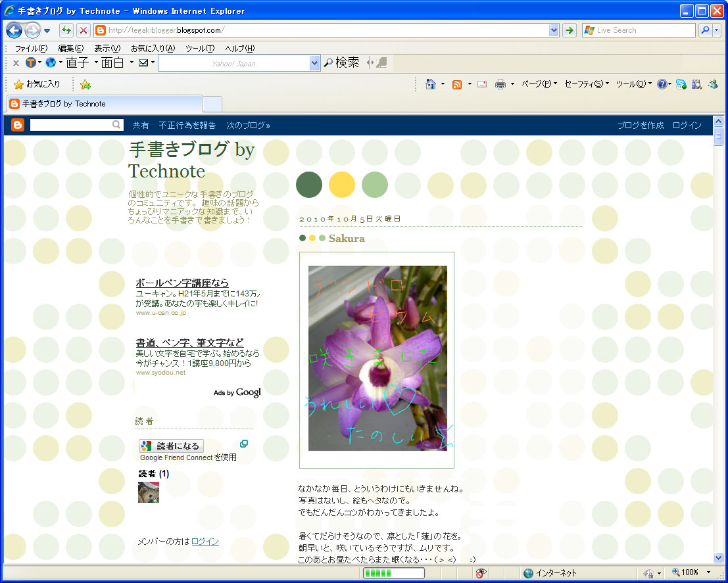Viewport: 728px width, 583px height.
Task: Open the ページ(P) command bar dropdown
Action: pos(539,84)
